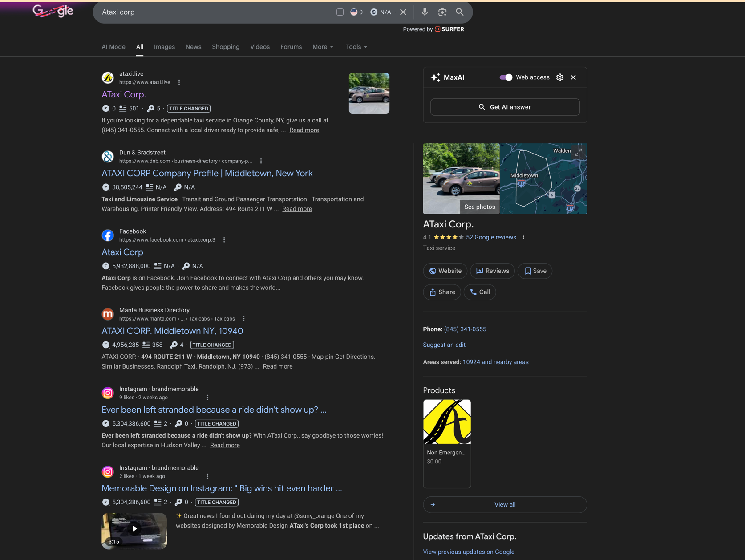This screenshot has width=745, height=560.
Task: Save ATaxi Corp. with bookmark button
Action: click(x=534, y=271)
